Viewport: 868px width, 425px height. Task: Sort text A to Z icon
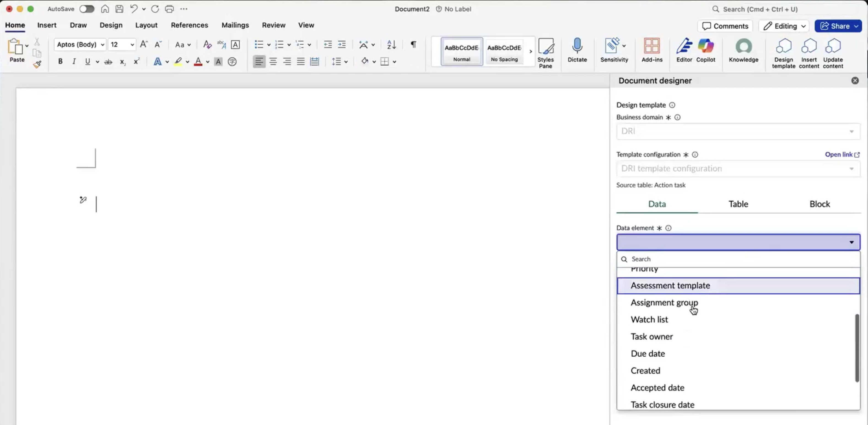391,44
